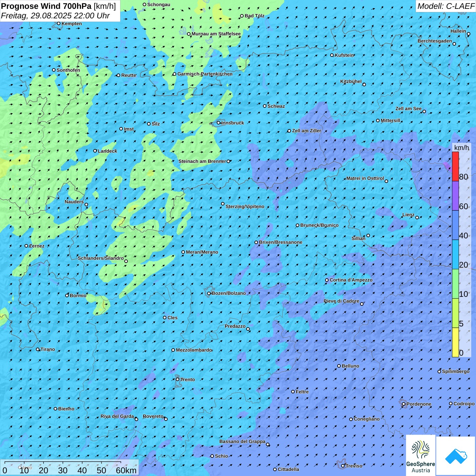Viewport: 476px width, 476px height.
Task: Click the Bad Tölz location dot
Action: coord(242,16)
